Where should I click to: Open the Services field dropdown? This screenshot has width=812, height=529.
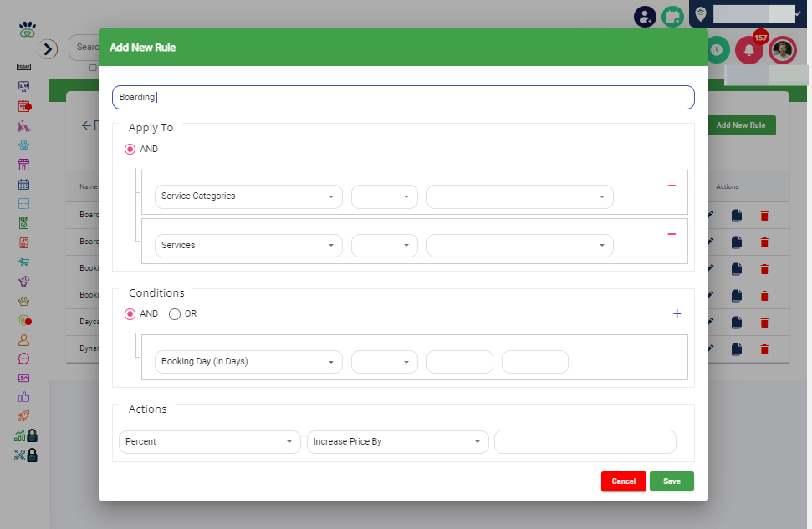point(248,246)
